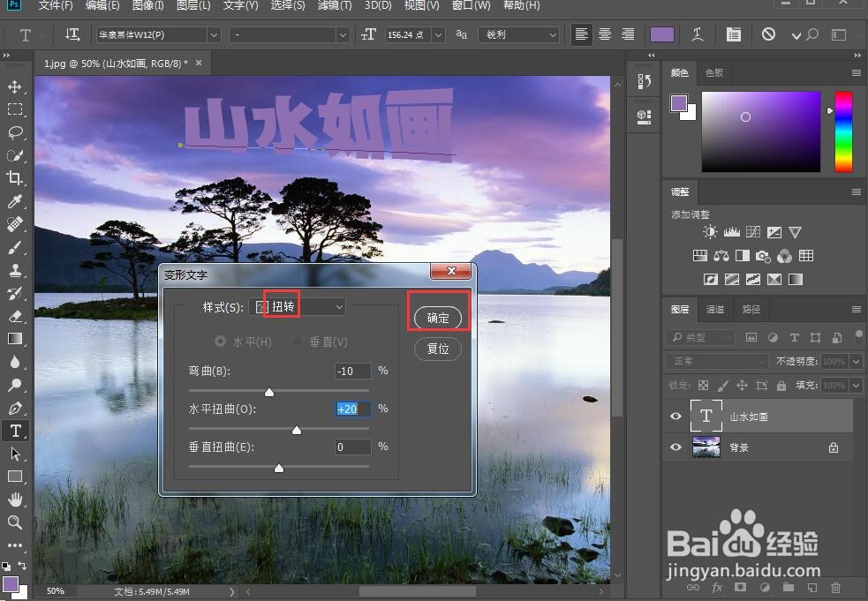Cancel current edits via options bar icon
The width and height of the screenshot is (868, 601).
click(768, 35)
